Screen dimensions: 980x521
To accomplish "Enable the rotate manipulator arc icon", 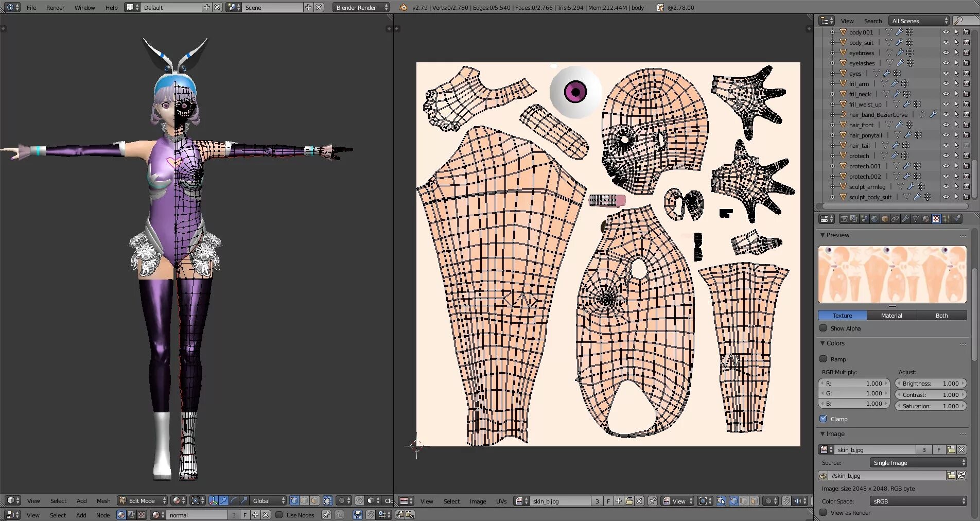I will tap(234, 500).
